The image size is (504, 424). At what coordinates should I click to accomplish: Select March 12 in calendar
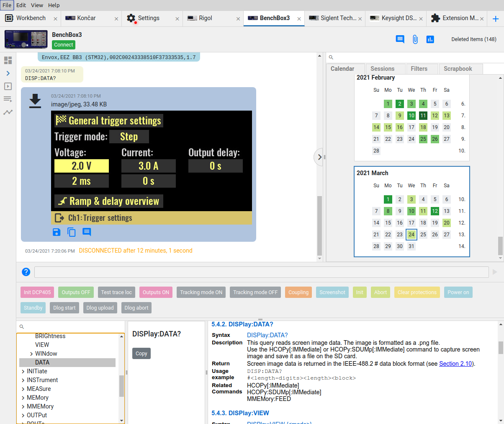435,211
